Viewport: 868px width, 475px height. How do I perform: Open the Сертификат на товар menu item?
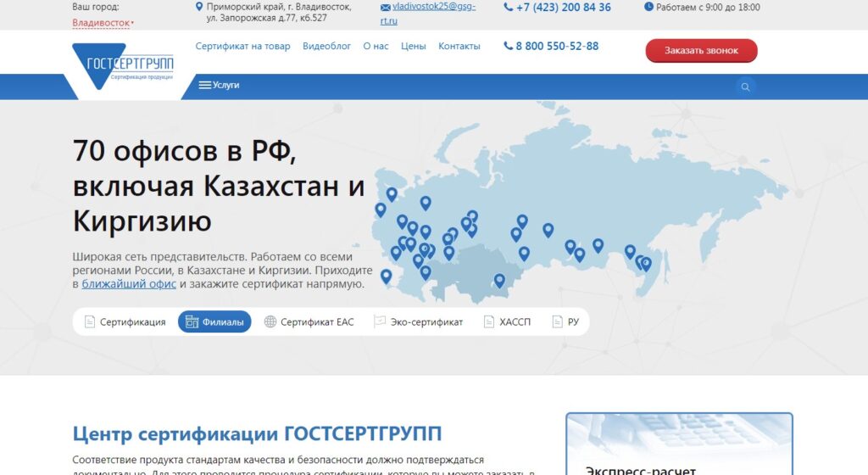pyautogui.click(x=242, y=46)
